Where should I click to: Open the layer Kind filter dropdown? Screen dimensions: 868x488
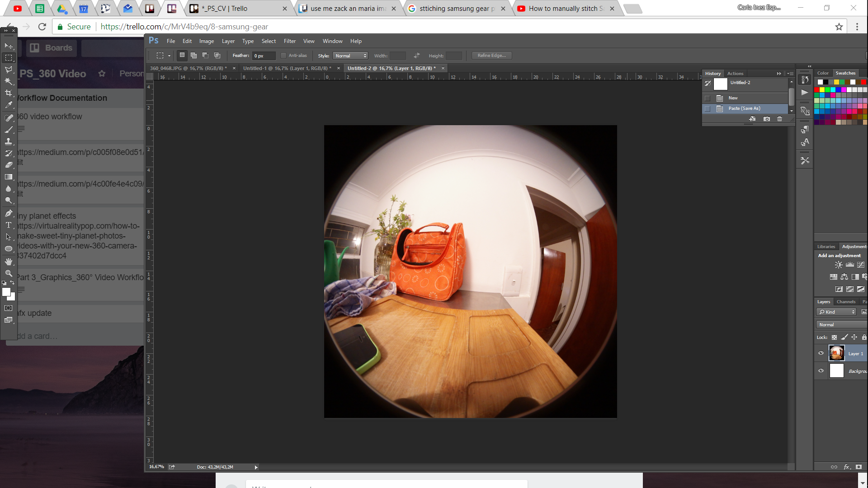click(837, 312)
